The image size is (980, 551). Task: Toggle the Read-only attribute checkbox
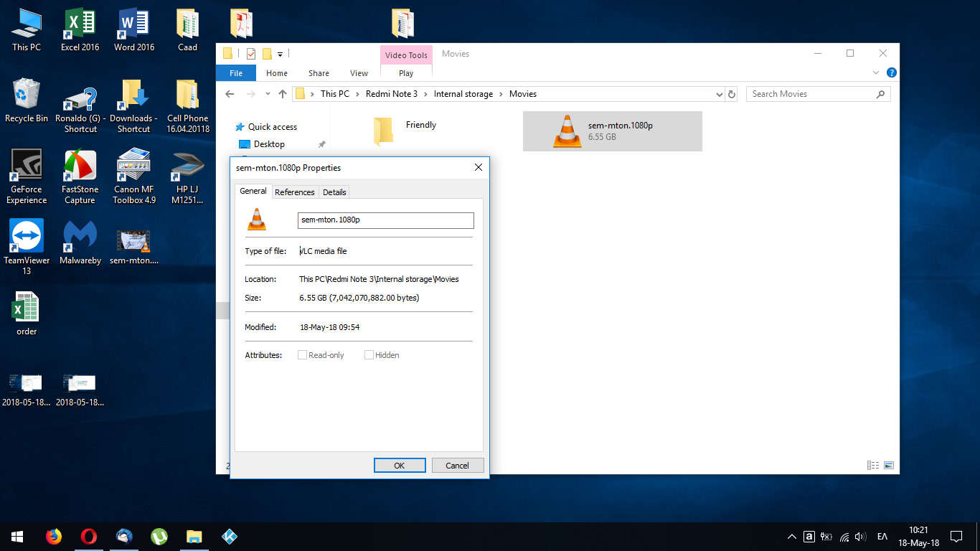[x=303, y=355]
